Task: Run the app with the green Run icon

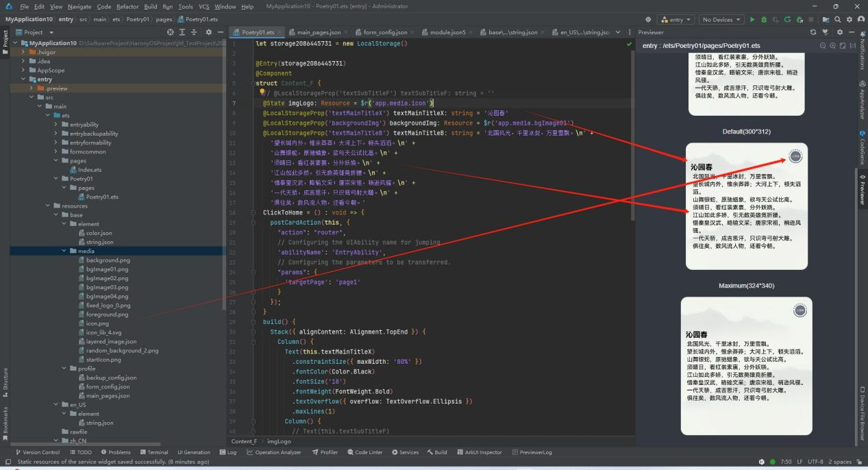Action: click(x=752, y=18)
